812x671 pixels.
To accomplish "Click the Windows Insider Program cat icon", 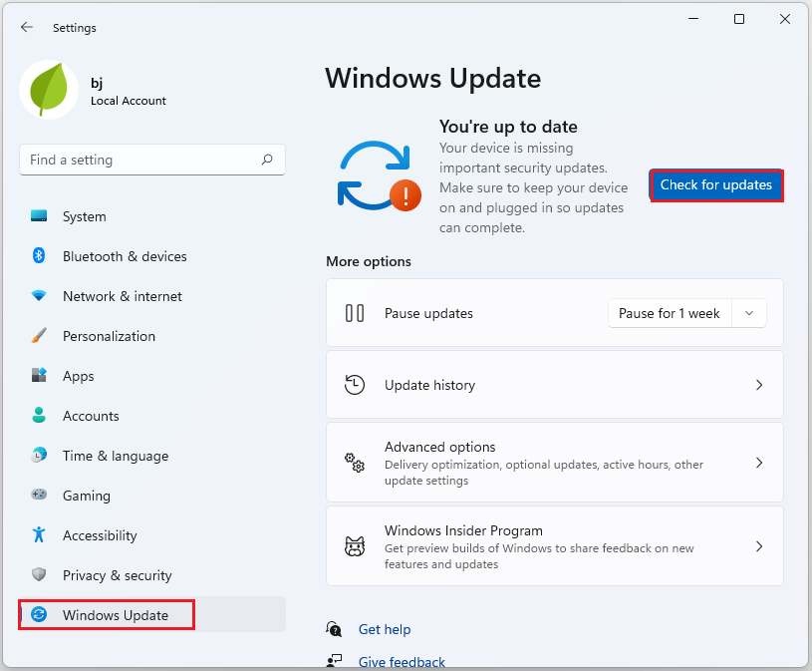I will [355, 546].
